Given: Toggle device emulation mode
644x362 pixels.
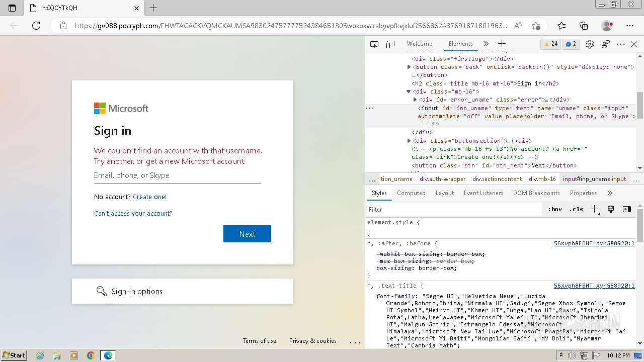Looking at the screenshot, I should point(390,44).
